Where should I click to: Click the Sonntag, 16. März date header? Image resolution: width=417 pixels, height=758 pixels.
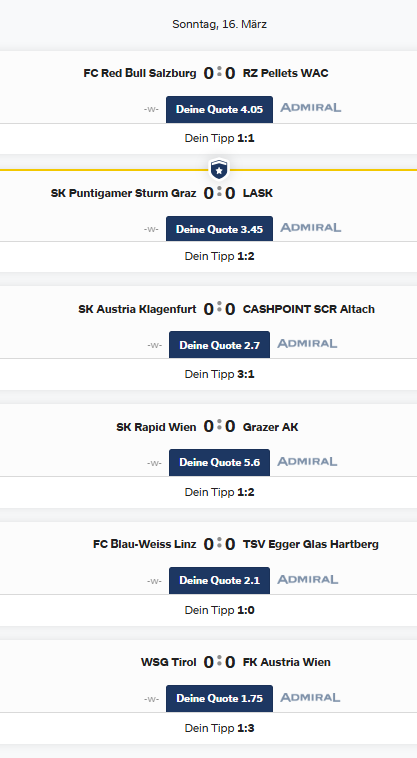pos(219,24)
